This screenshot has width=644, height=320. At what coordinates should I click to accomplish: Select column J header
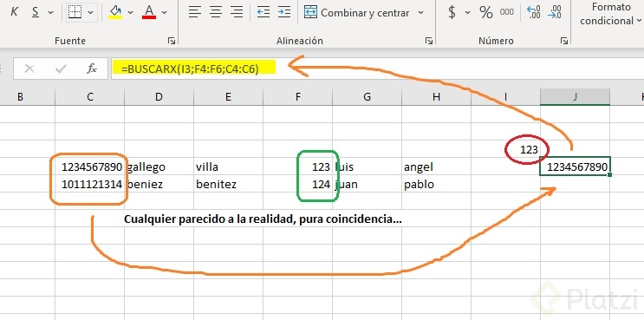point(575,97)
